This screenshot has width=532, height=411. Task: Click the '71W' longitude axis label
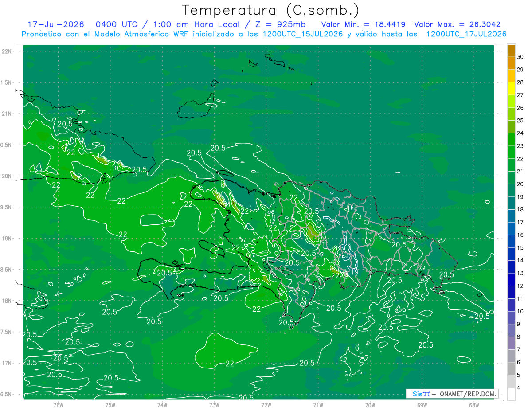(x=318, y=405)
